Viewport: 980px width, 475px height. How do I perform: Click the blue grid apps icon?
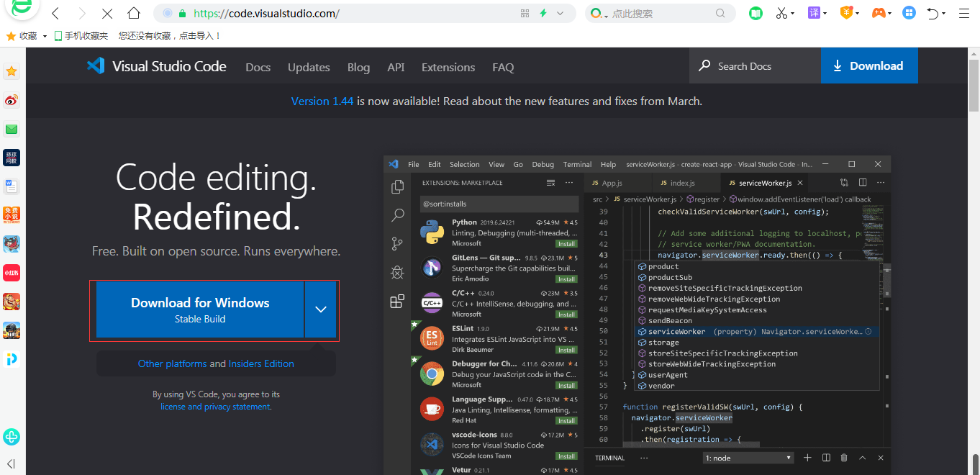[909, 13]
